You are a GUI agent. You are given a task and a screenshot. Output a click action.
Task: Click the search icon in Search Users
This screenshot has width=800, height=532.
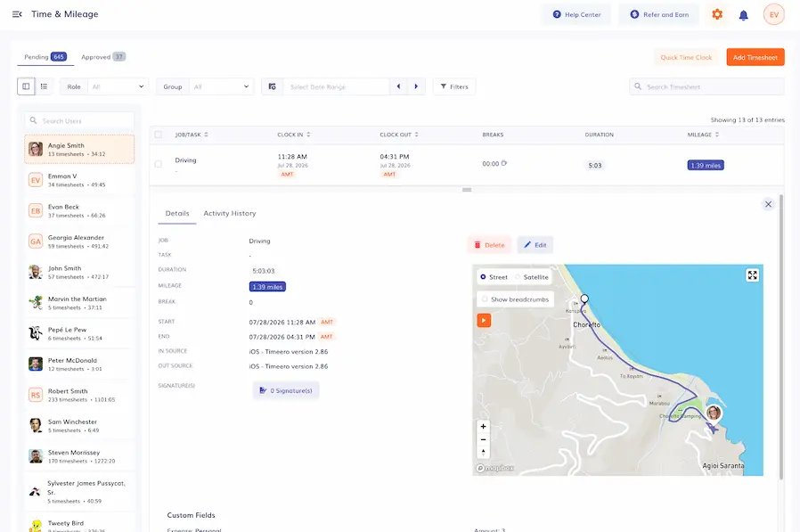pyautogui.click(x=33, y=120)
